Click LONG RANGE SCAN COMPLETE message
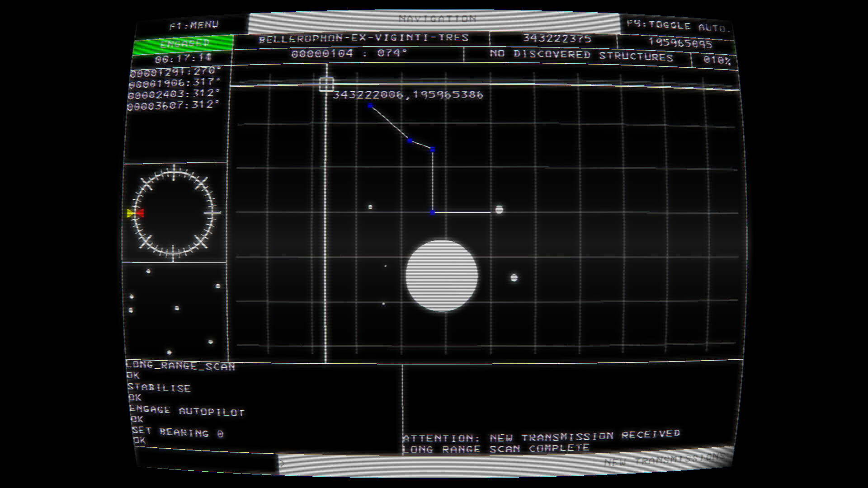Image resolution: width=868 pixels, height=488 pixels. pos(496,448)
